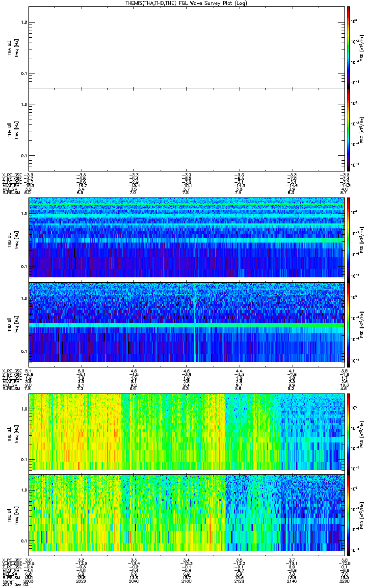Click the 1.0 tick of THD B|| panel
This screenshot has width=368, height=588.
pos(24,298)
